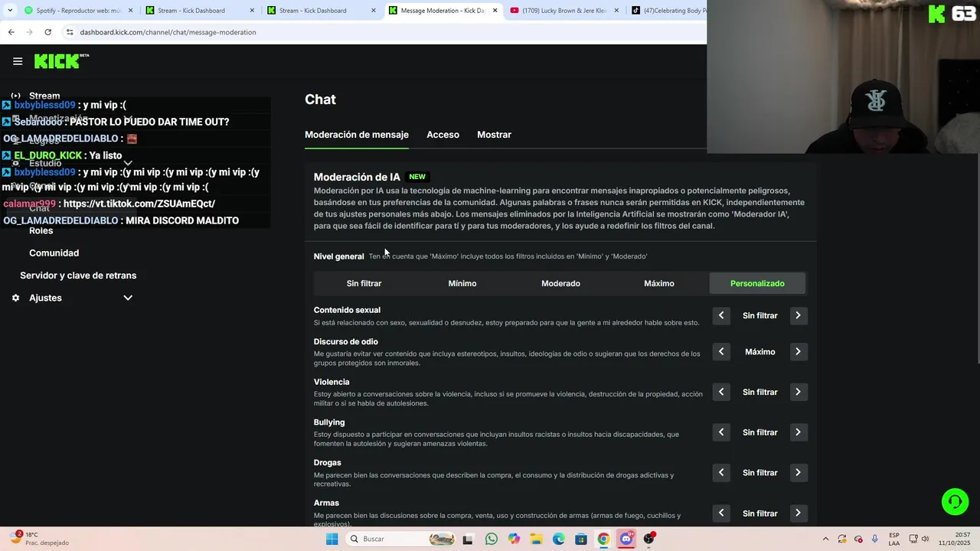The height and width of the screenshot is (551, 980).
Task: Click the browser address bar URL
Action: point(168,32)
